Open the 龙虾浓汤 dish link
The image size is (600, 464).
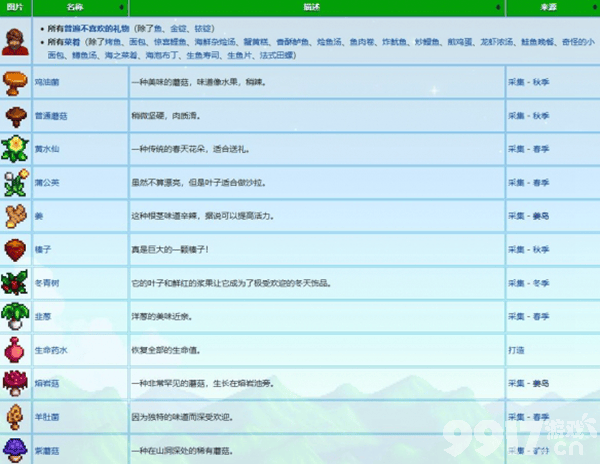[x=497, y=42]
